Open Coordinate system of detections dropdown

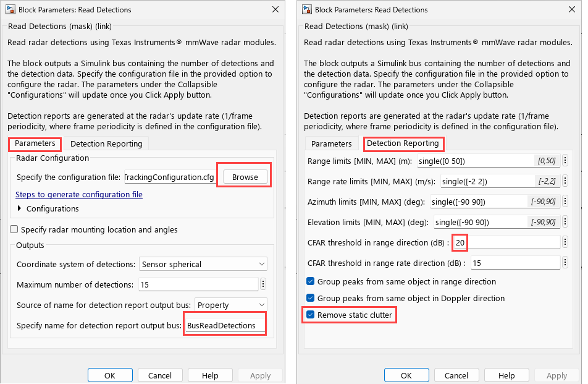pyautogui.click(x=203, y=264)
